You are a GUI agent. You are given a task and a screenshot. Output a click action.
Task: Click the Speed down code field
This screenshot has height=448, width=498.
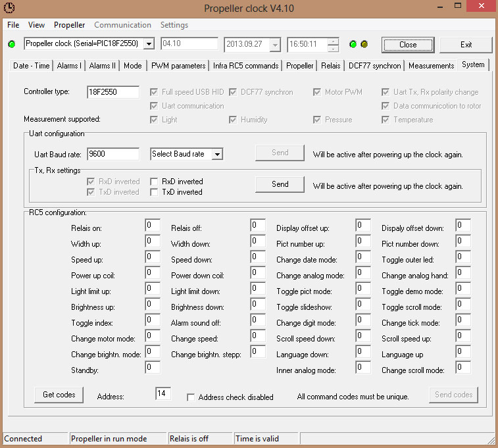pyautogui.click(x=258, y=257)
